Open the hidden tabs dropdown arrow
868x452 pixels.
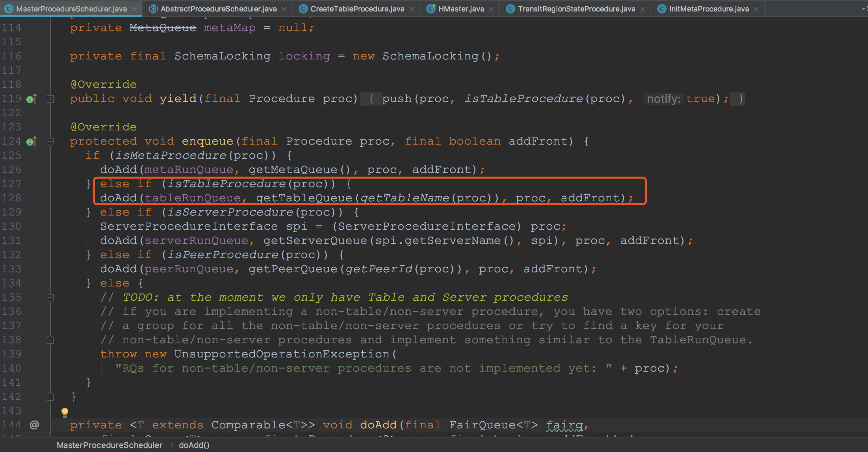tap(864, 9)
